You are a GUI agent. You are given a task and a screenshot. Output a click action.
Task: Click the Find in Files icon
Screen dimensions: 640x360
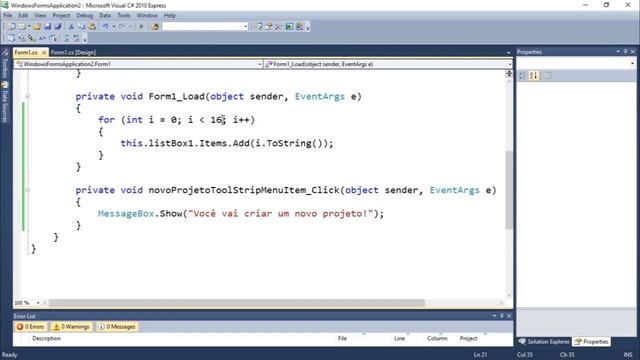click(155, 27)
